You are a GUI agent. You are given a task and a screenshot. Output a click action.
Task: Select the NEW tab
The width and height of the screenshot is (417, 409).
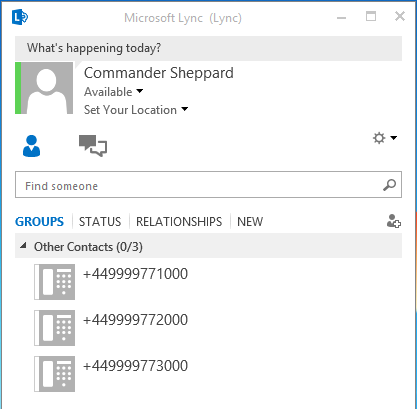[250, 222]
